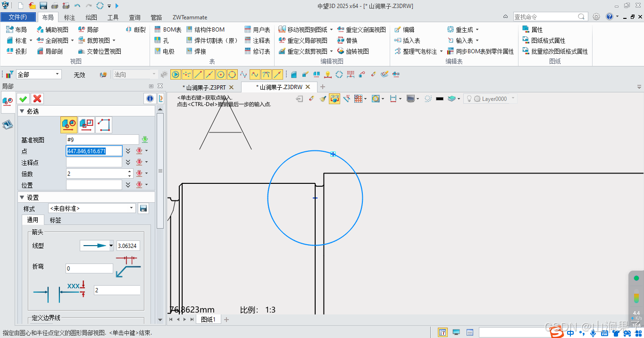Click the 断裂 broken view button
Viewport: 644px width, 338px height.
[136, 29]
